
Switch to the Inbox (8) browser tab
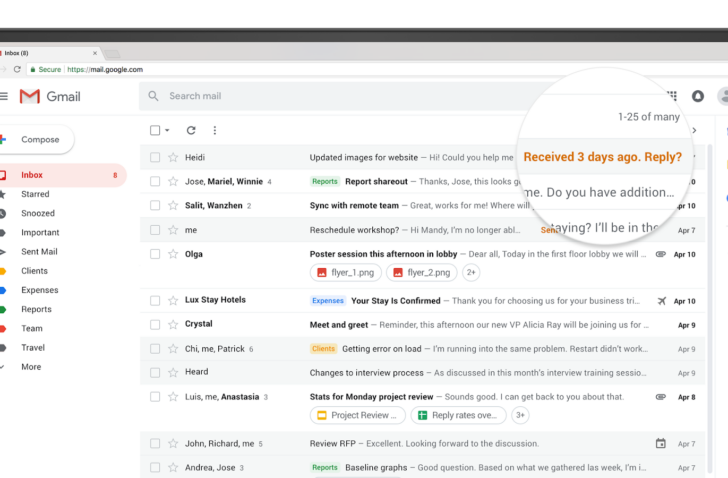pyautogui.click(x=49, y=53)
